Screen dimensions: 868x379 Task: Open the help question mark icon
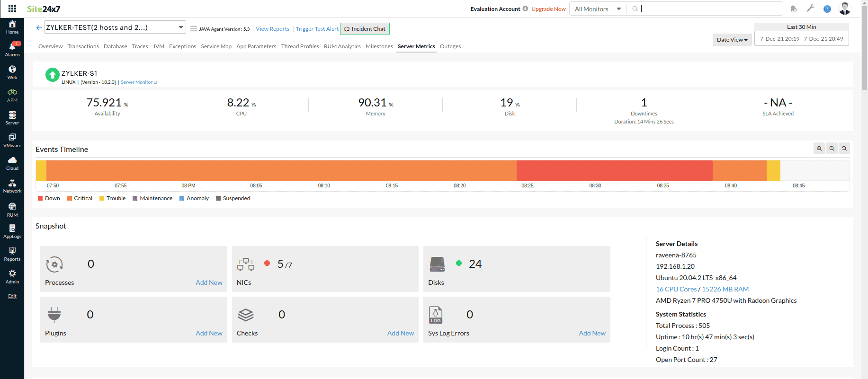(x=827, y=9)
